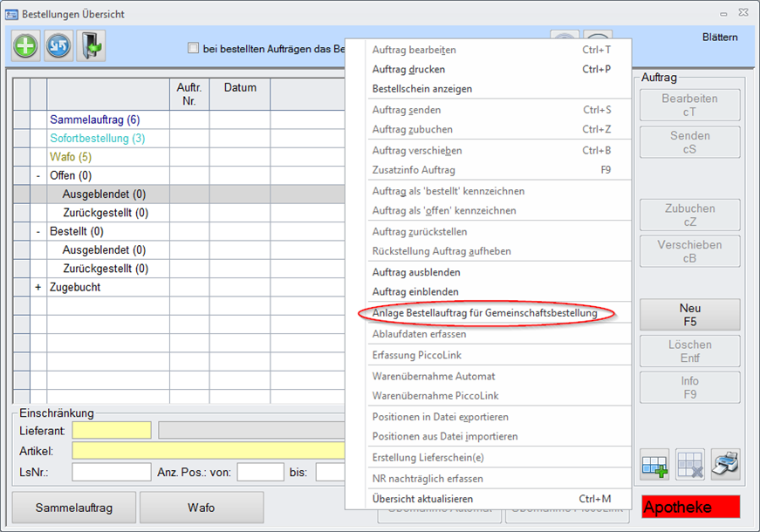The height and width of the screenshot is (532, 760).
Task: Click the red Apotheke indicator
Action: tap(690, 508)
